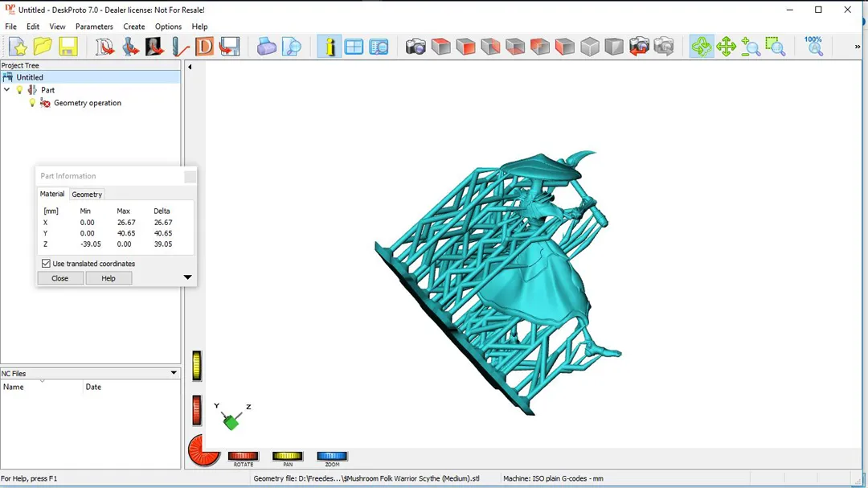This screenshot has width=868, height=488.
Task: Toggle the green rotate mouse mode button
Action: 702,47
